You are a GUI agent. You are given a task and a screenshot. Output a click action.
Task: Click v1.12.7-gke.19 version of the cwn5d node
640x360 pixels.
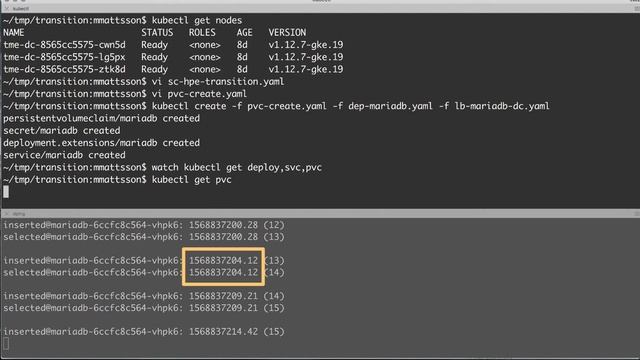click(306, 45)
